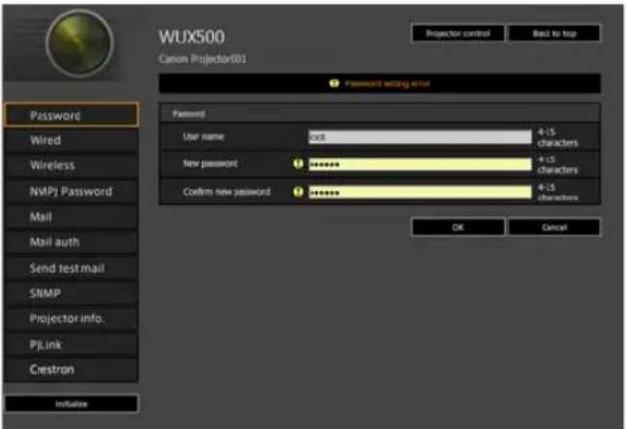Click the WUX500 model title
This screenshot has height=429, width=626.
(192, 37)
